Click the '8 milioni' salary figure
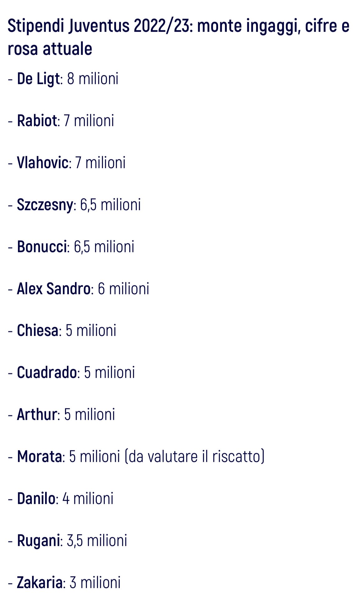 (93, 78)
